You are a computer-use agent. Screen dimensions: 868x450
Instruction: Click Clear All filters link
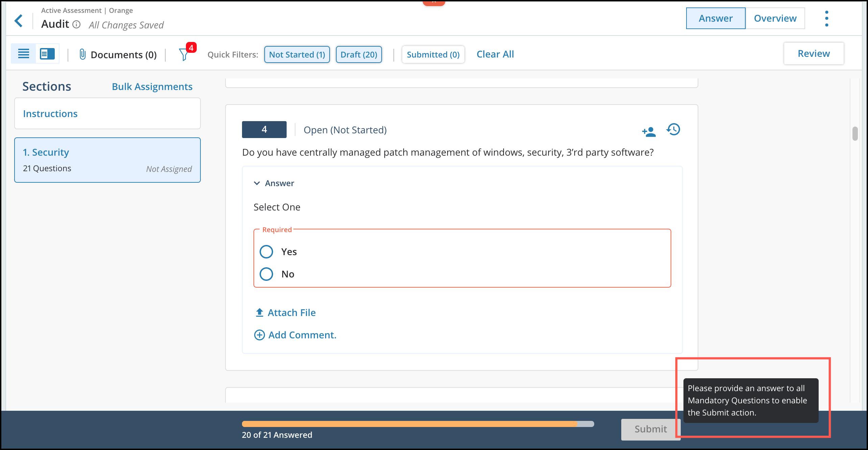tap(495, 54)
